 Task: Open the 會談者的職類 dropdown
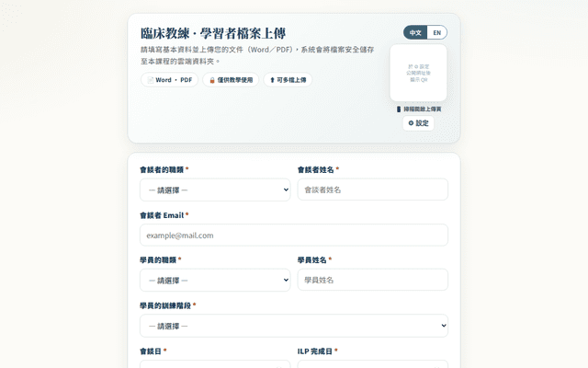pyautogui.click(x=215, y=190)
